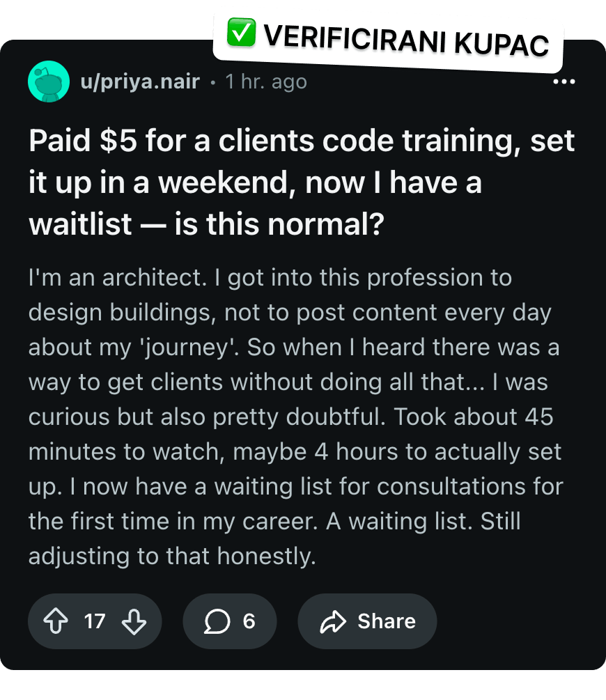Click the vote pill containing both arrows
The image size is (606, 700).
click(95, 621)
